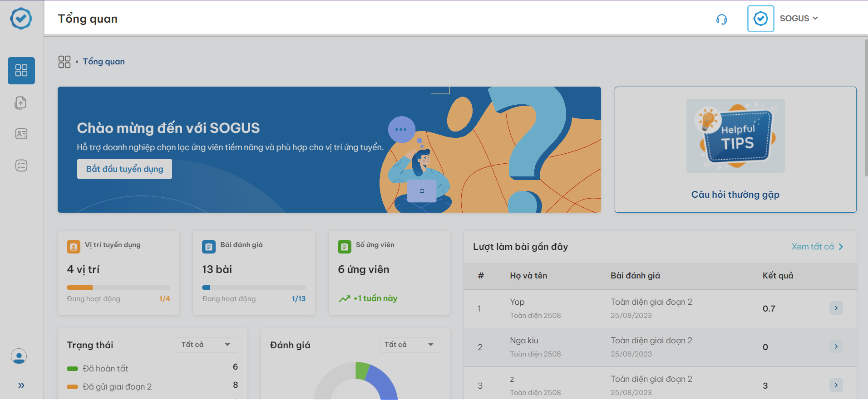
Task: Click the Bắt đầu tuyển dụng button
Action: (124, 169)
